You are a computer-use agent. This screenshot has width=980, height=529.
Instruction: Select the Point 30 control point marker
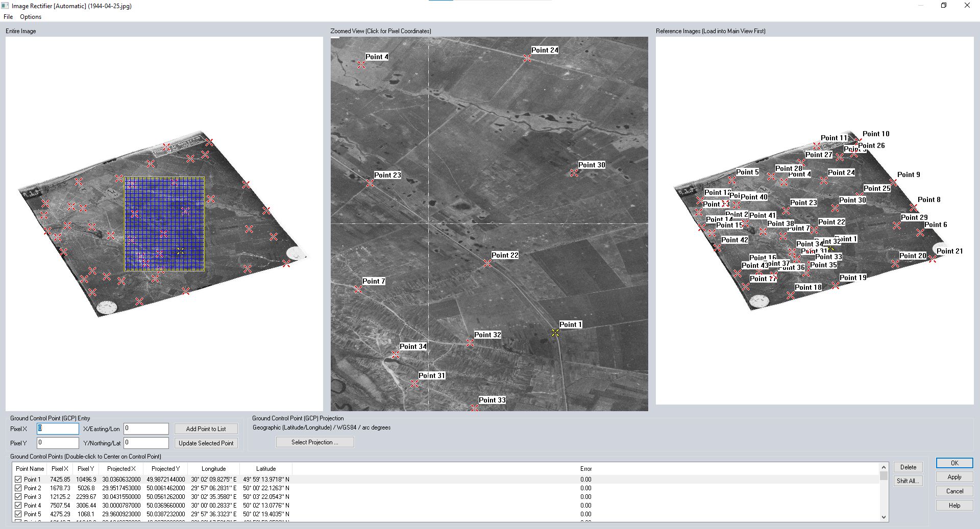pyautogui.click(x=574, y=173)
